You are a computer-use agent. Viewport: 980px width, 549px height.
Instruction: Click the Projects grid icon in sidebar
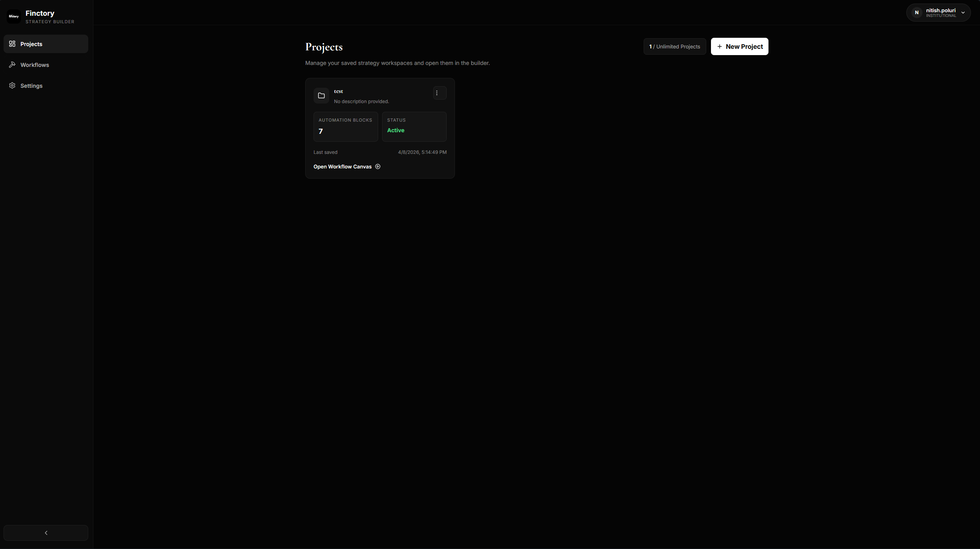[x=12, y=44]
